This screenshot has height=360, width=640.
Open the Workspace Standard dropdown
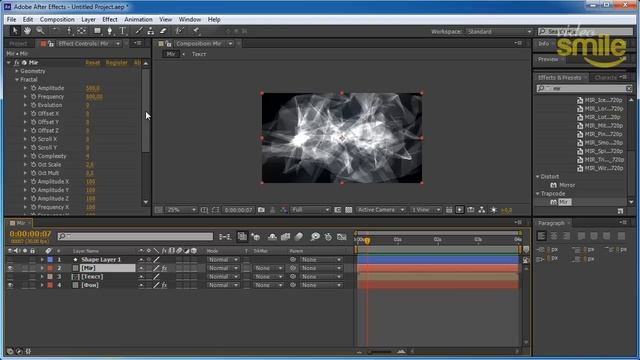pos(499,31)
